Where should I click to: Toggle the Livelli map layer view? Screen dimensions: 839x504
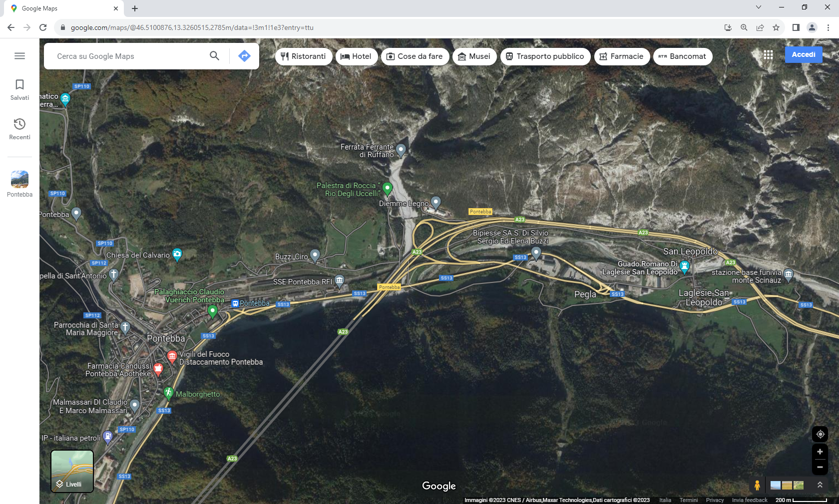point(72,471)
